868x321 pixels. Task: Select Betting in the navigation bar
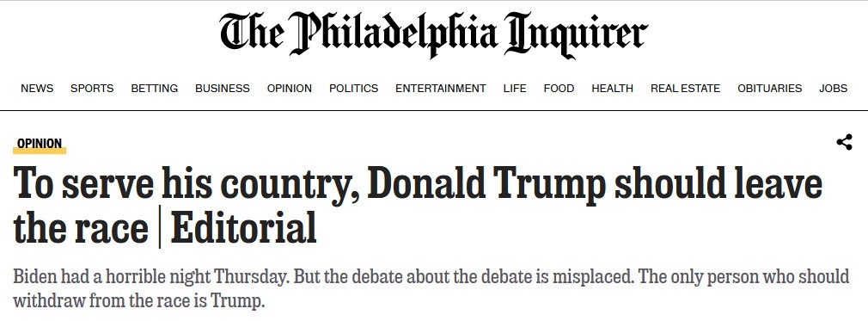tap(155, 88)
